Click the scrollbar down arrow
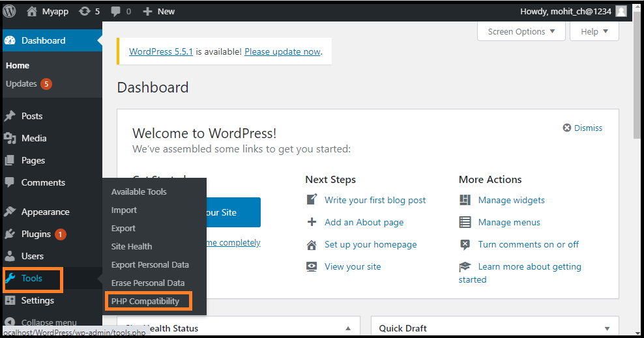This screenshot has width=644, height=338. pyautogui.click(x=637, y=333)
